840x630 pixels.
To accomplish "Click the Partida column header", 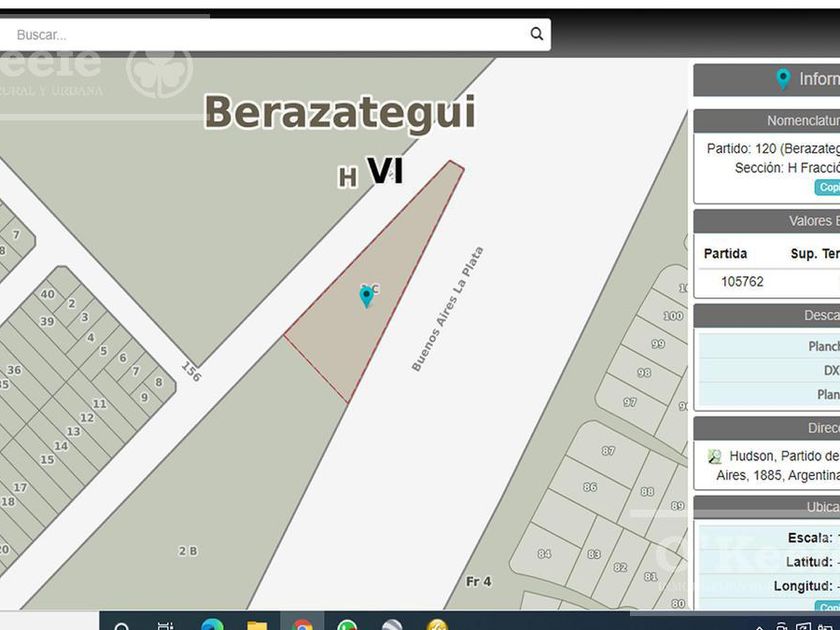I will coord(725,253).
